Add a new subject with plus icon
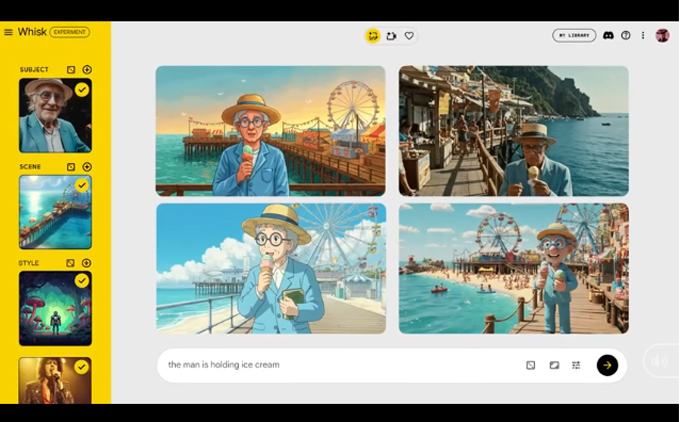The height and width of the screenshot is (422, 680). coord(87,69)
